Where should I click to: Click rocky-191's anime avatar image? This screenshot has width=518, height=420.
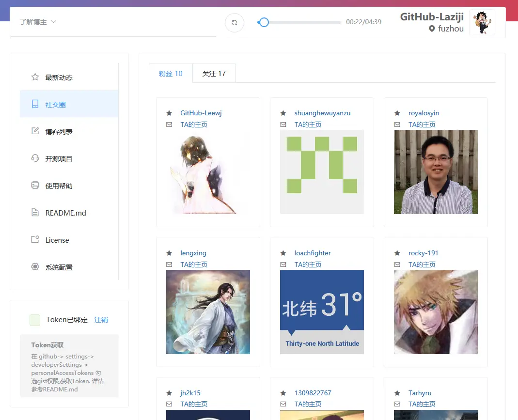click(x=436, y=312)
